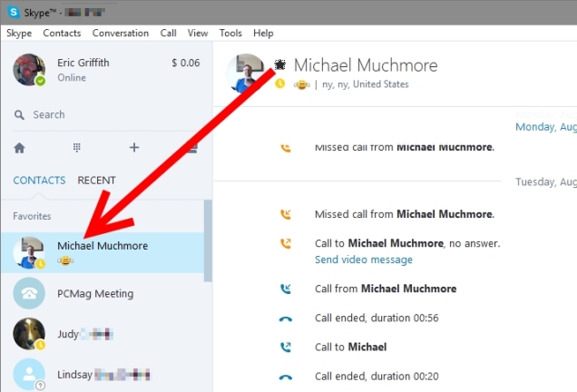Open the Conversation menu
Viewport: 577px width, 392px height.
(x=121, y=34)
